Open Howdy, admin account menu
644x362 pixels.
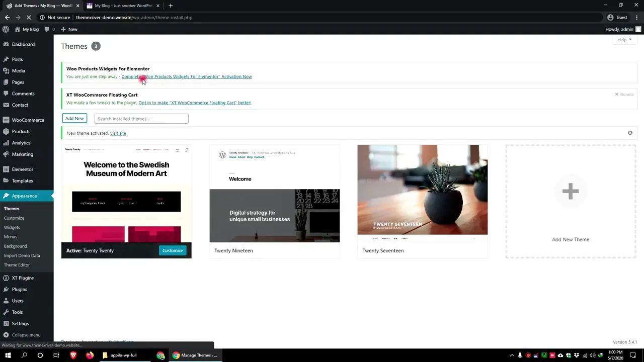pos(623,29)
